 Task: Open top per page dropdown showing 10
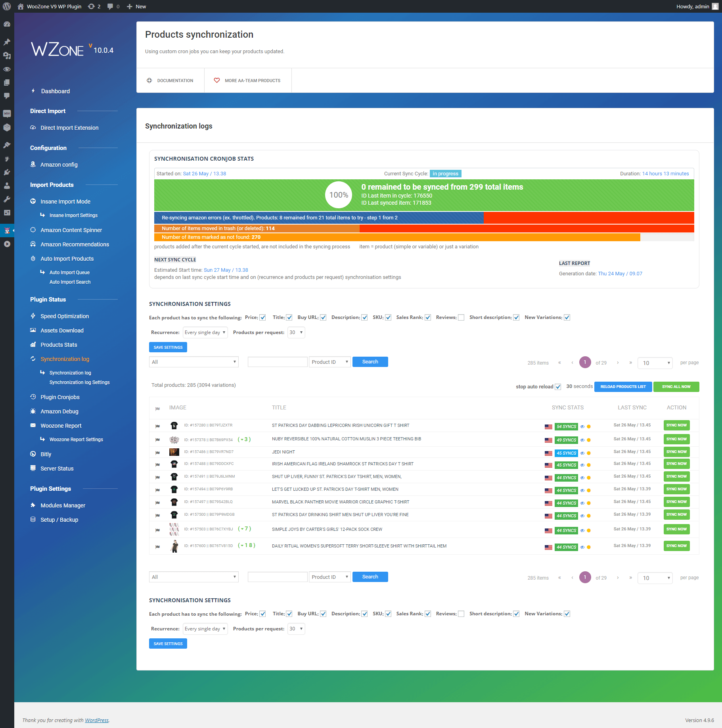tap(655, 363)
